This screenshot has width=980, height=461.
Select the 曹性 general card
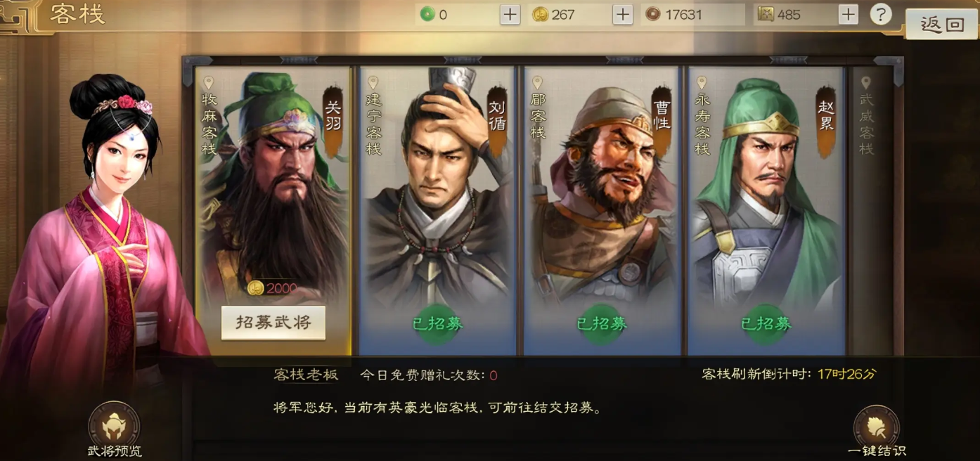[x=602, y=211]
